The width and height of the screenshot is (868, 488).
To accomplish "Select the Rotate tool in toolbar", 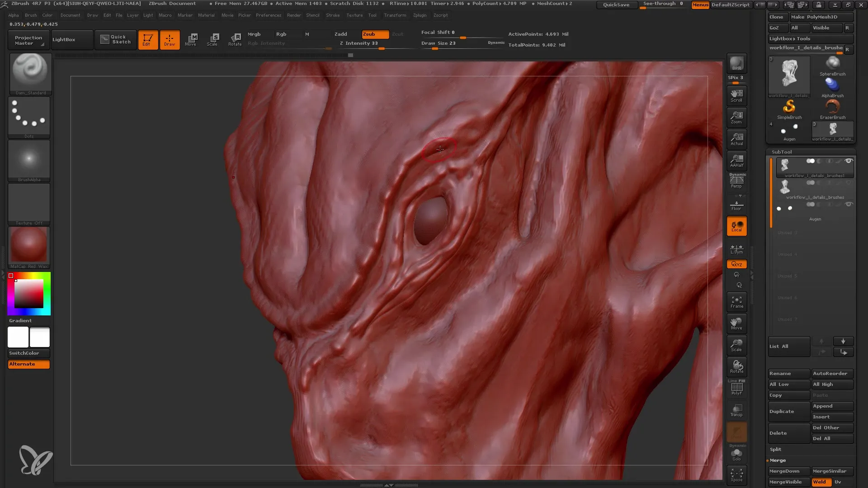I will point(235,39).
